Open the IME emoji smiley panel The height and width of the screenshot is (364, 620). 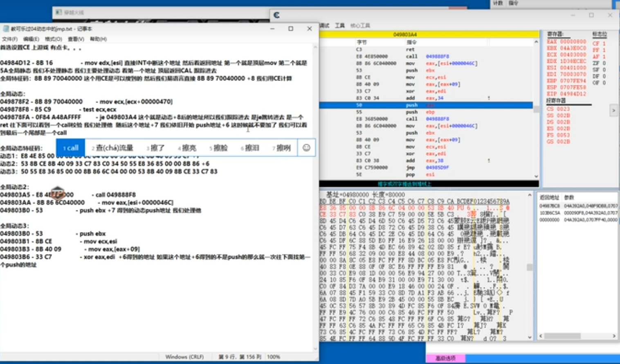tap(306, 147)
